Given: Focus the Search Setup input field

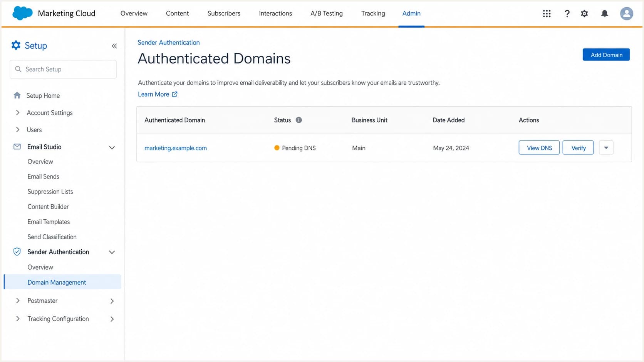Looking at the screenshot, I should coord(63,69).
